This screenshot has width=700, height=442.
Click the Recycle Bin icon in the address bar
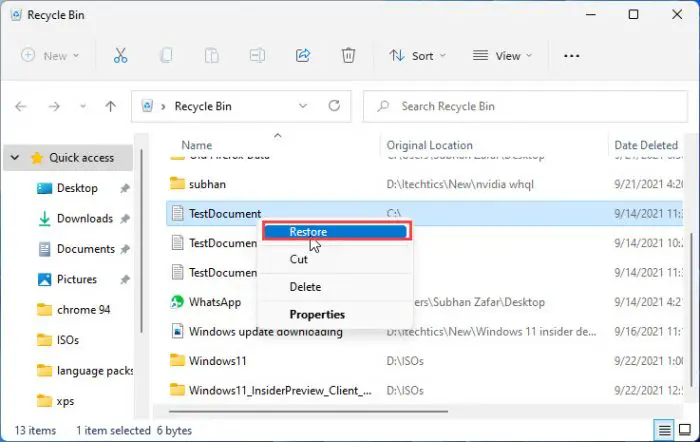pos(147,106)
